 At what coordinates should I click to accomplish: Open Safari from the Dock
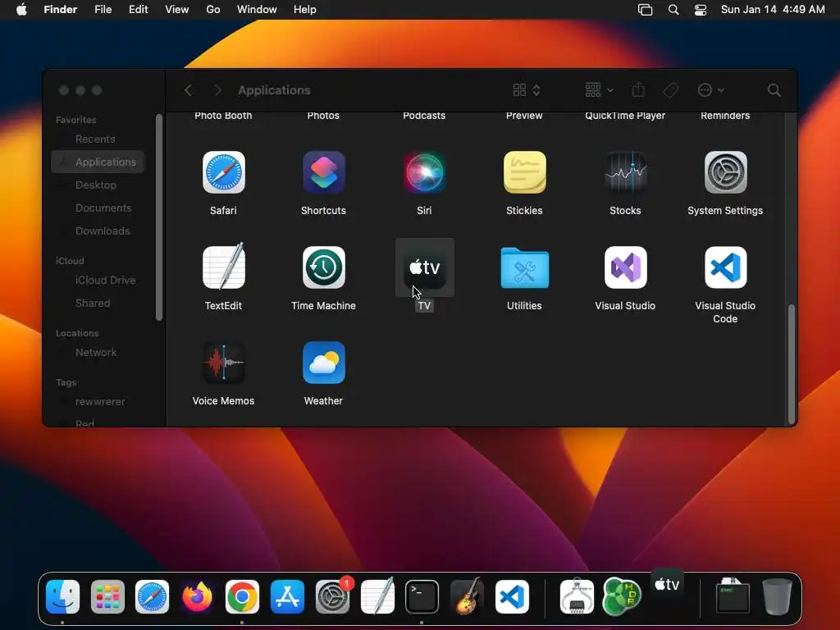152,596
